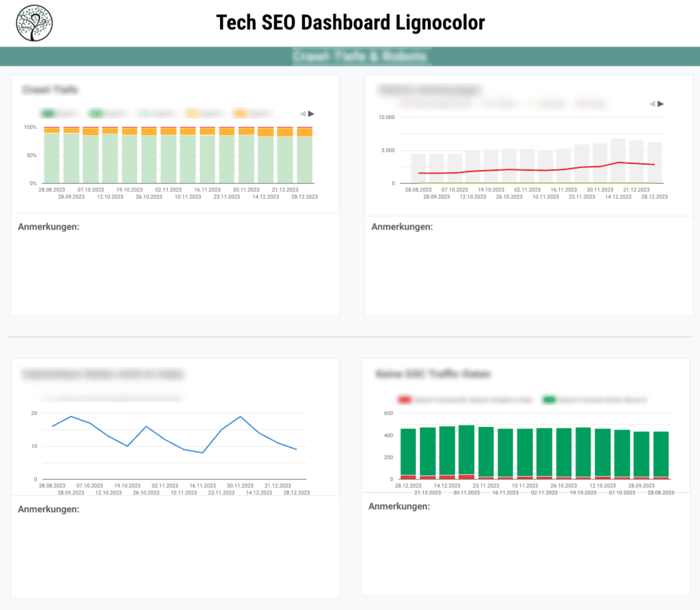This screenshot has width=700, height=610.
Task: Click the 28.12.2023 date under green-orange stacked chart
Action: pos(304,197)
